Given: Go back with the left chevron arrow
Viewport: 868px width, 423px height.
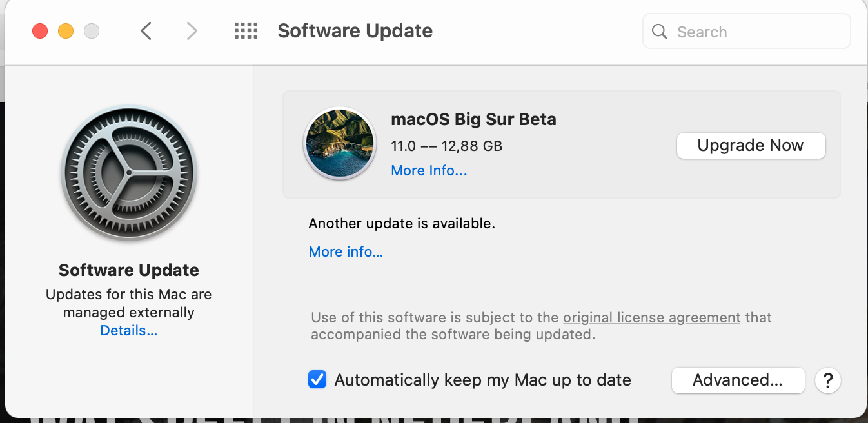Looking at the screenshot, I should tap(146, 31).
